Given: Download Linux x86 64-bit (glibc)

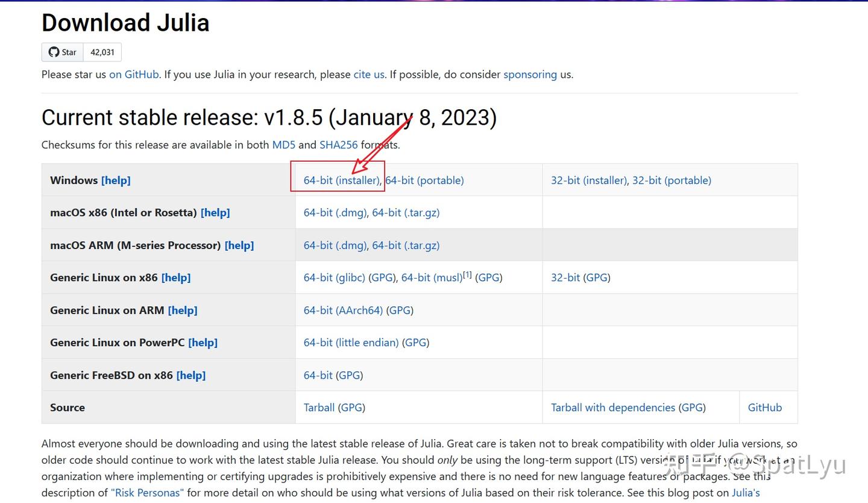Looking at the screenshot, I should (x=335, y=278).
